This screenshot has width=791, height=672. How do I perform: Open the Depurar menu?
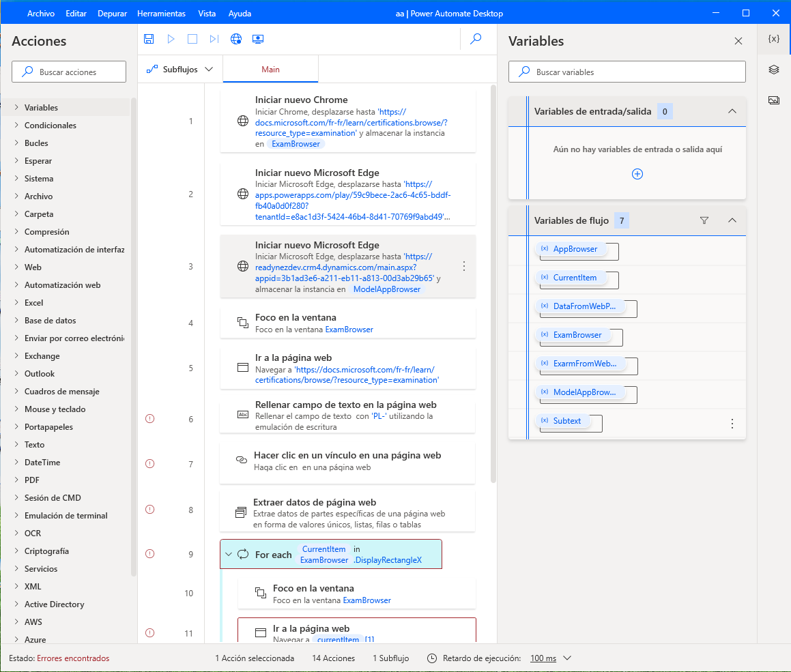coord(112,13)
